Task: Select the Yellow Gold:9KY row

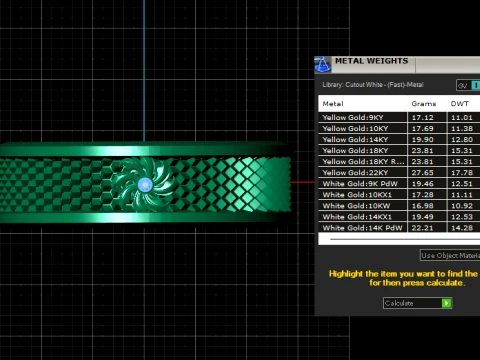Action: tap(399, 117)
